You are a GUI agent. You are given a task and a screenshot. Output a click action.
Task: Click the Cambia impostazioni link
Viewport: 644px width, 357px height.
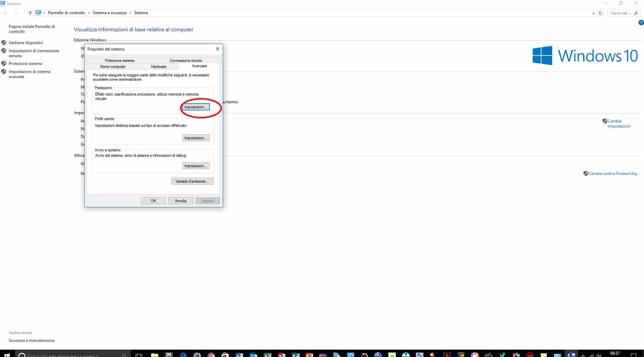pyautogui.click(x=619, y=123)
